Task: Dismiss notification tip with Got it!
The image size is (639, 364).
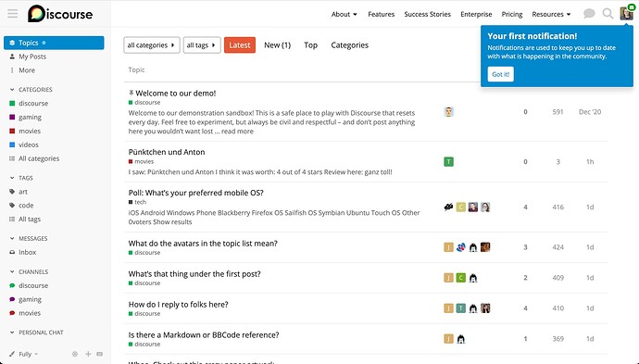Action: pos(500,74)
